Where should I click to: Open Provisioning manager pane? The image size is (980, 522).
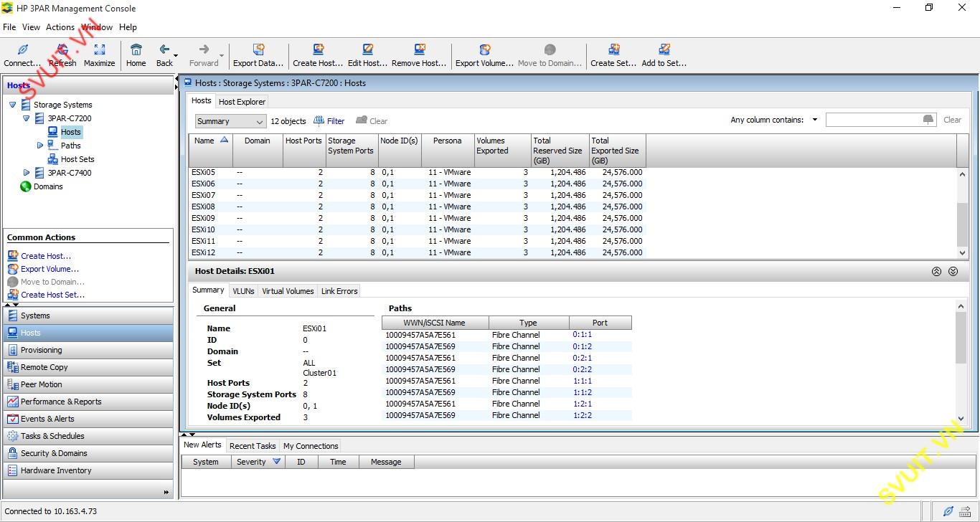click(88, 350)
